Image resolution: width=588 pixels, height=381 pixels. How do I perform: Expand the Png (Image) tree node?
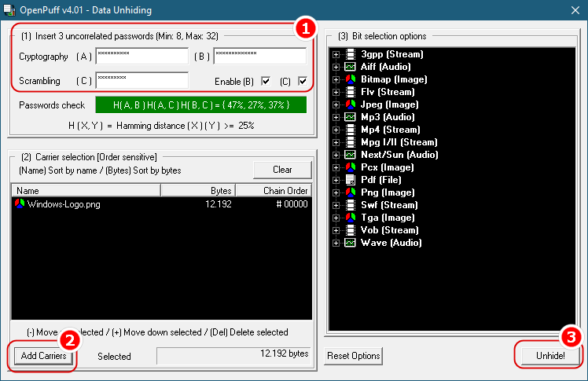click(336, 193)
